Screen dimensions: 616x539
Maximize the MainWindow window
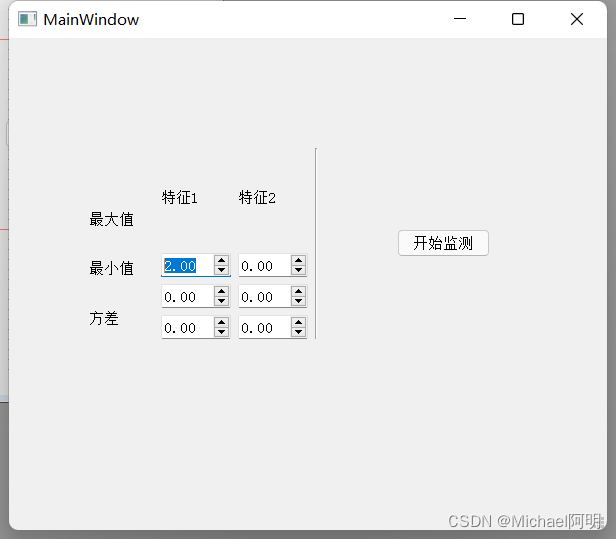pos(518,19)
